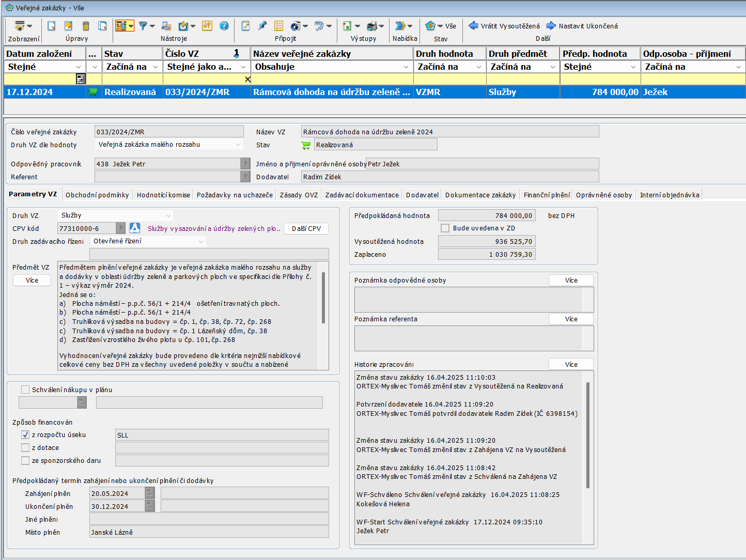Click the Další CPV button
Viewport: 746px width, 560px height.
point(306,228)
